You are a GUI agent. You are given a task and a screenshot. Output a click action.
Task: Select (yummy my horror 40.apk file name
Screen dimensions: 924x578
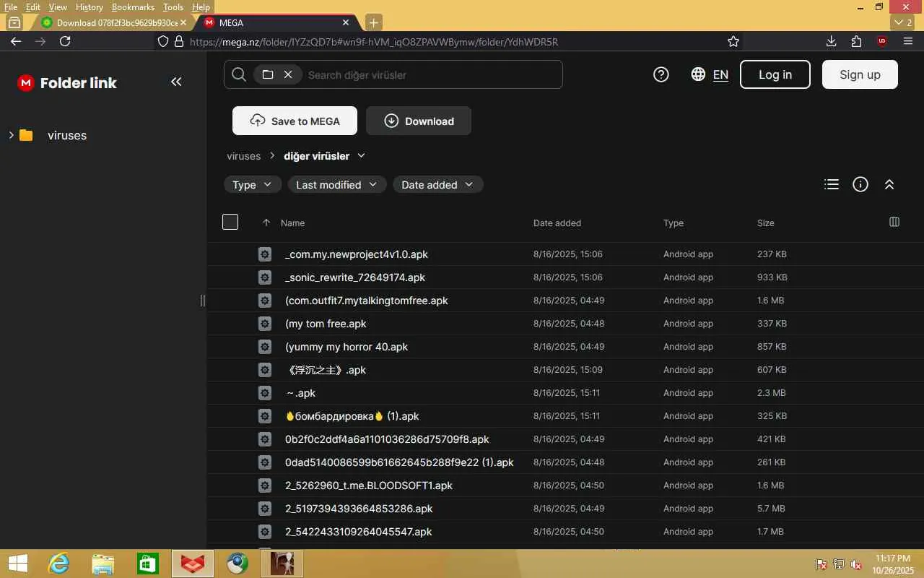(346, 347)
